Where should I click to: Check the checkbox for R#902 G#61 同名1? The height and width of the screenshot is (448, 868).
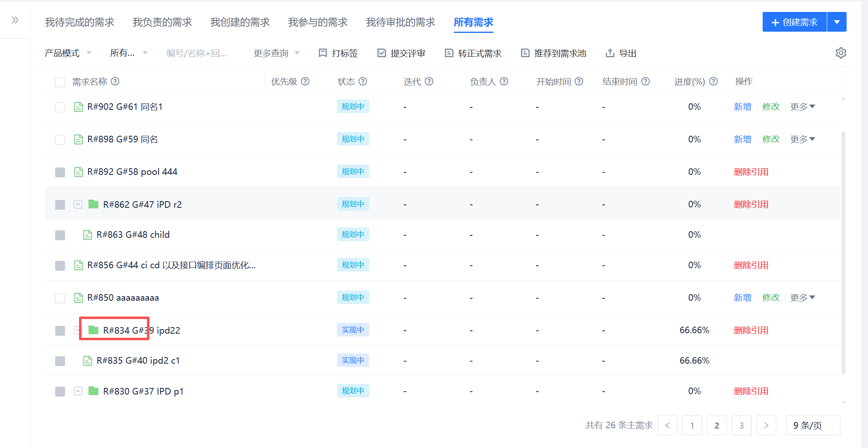[60, 107]
